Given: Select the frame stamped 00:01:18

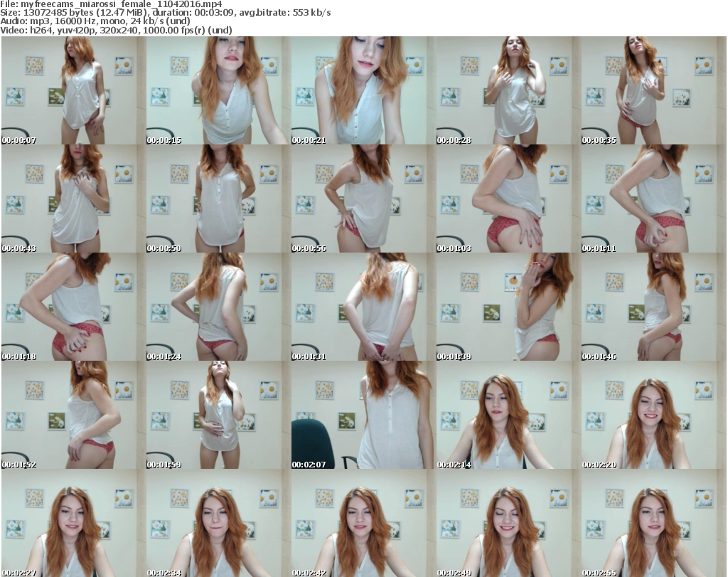Looking at the screenshot, I should [x=73, y=307].
